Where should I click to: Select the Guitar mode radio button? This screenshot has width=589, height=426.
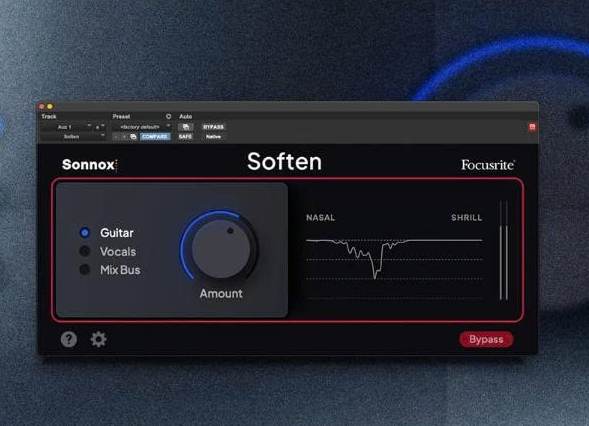[x=85, y=233]
